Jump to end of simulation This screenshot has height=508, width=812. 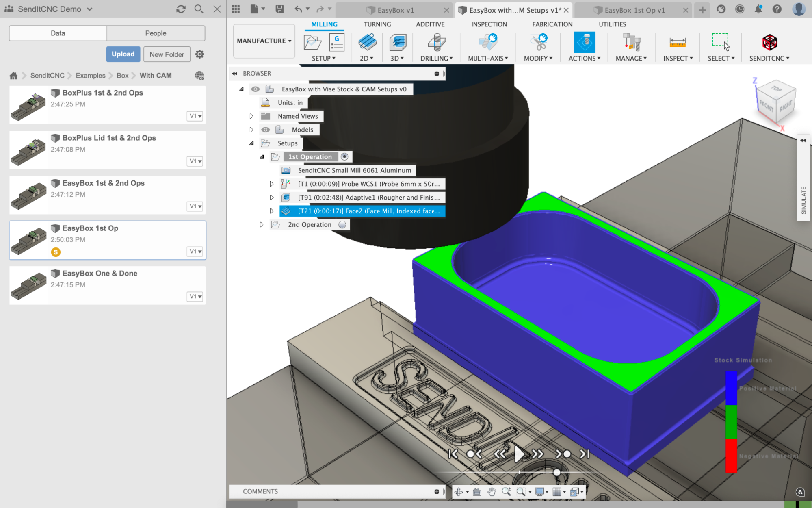(x=584, y=454)
